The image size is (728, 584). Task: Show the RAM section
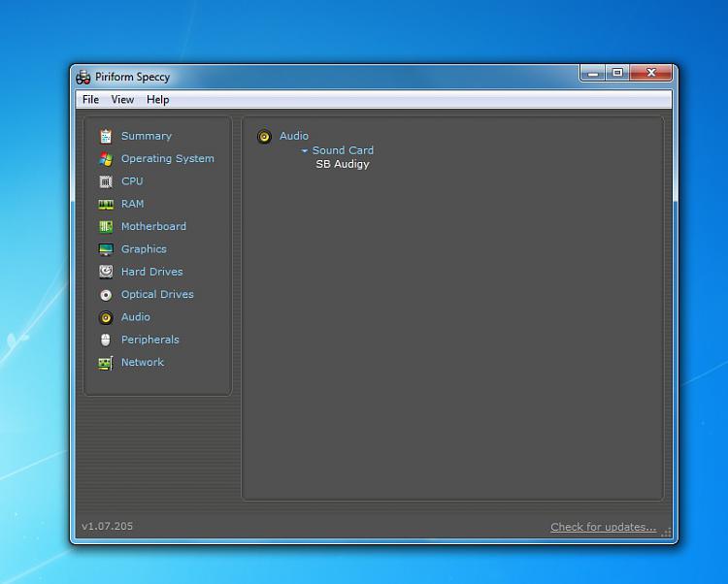tap(132, 204)
